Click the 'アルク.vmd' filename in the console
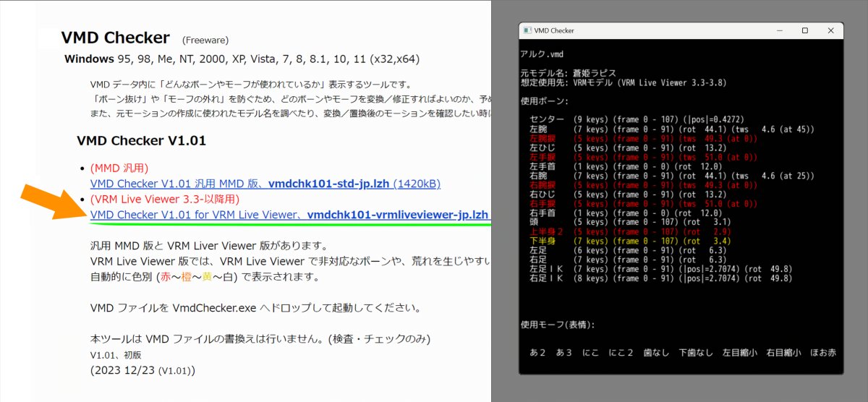Screen dimensions: 868x402 pos(542,54)
